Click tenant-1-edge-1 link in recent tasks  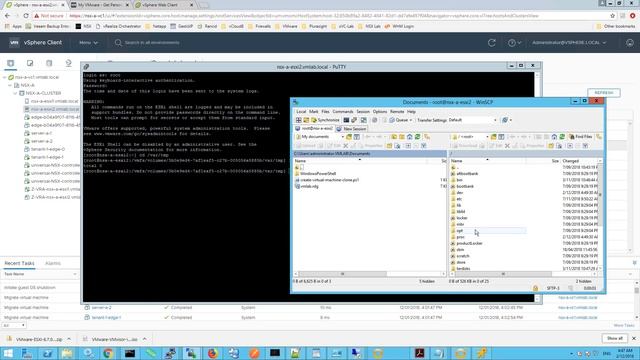tap(106, 317)
